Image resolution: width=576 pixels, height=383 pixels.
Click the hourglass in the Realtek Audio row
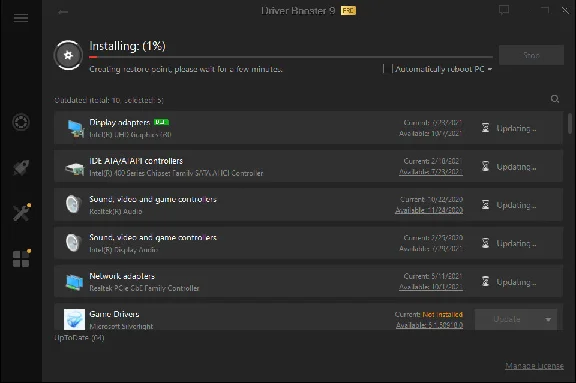[485, 205]
